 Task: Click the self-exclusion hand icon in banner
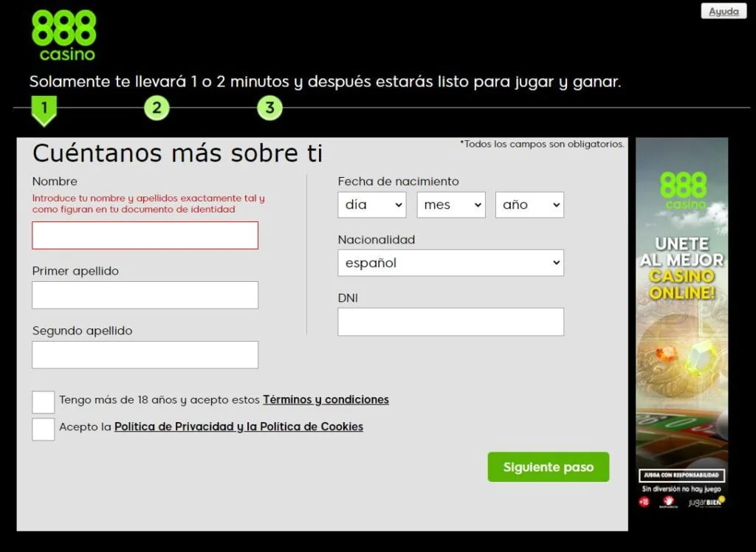click(x=668, y=500)
